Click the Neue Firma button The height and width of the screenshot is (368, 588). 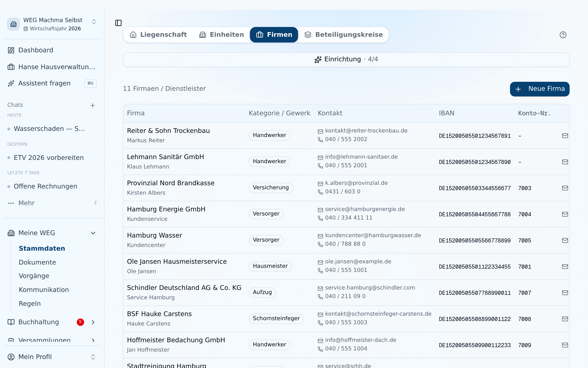tap(539, 89)
